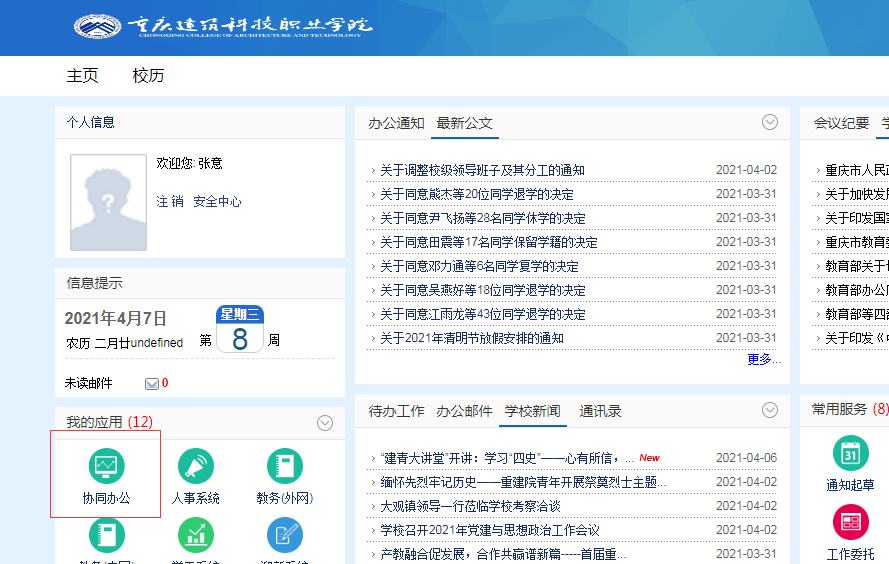The width and height of the screenshot is (889, 564).
Task: Switch to the 学校新闻 tab
Action: tap(532, 411)
